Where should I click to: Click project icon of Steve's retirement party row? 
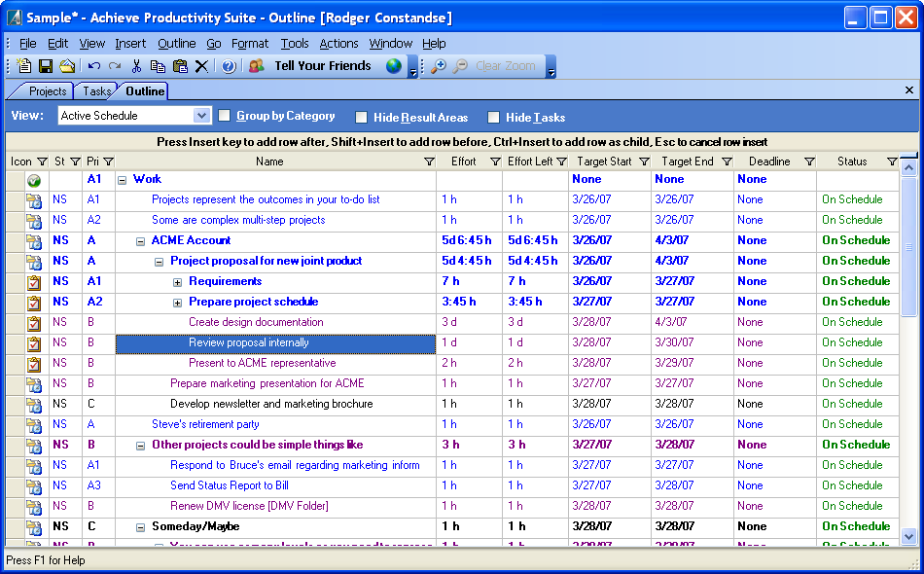[34, 425]
